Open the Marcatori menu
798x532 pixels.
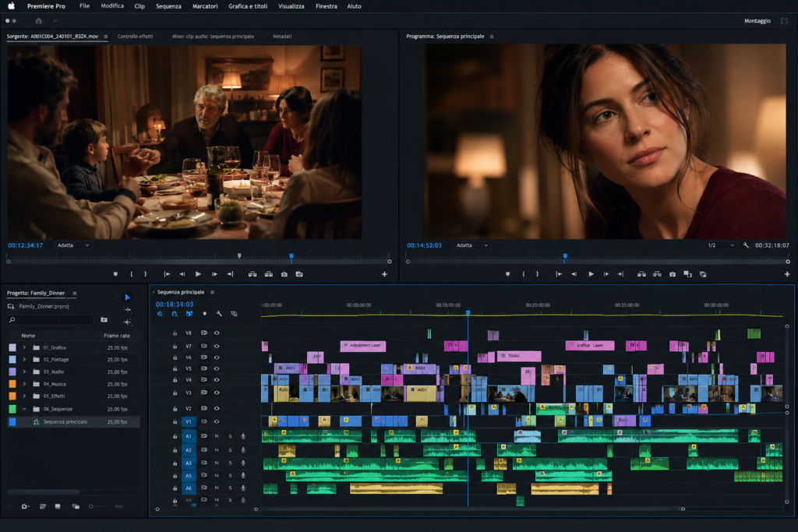205,6
